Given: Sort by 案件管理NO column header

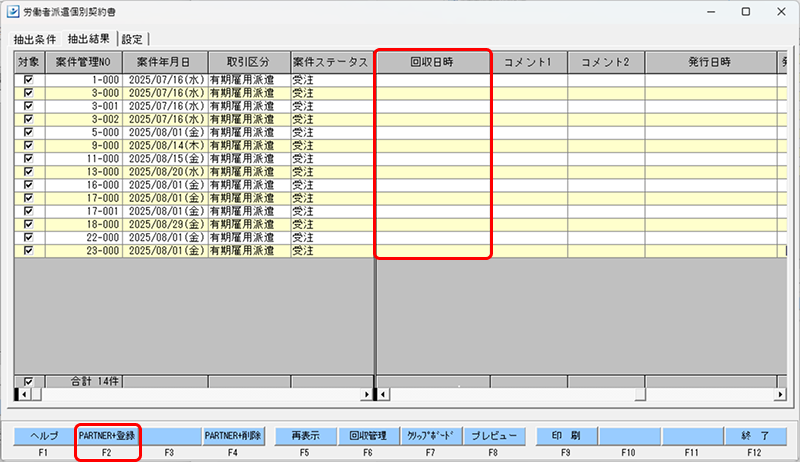Looking at the screenshot, I should pyautogui.click(x=84, y=62).
